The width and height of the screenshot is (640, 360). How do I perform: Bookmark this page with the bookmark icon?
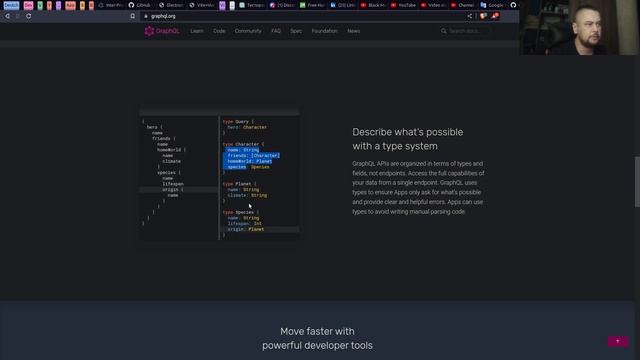(133, 16)
